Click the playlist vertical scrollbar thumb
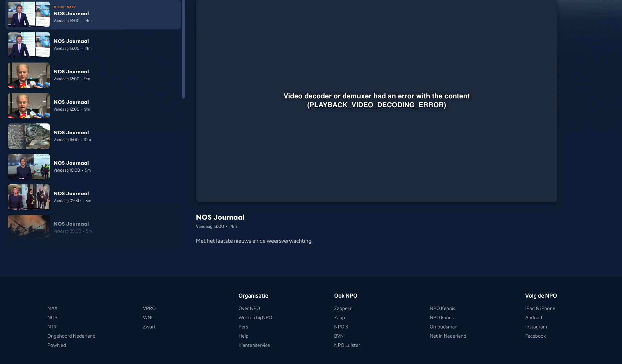This screenshot has width=622, height=364. pyautogui.click(x=183, y=49)
